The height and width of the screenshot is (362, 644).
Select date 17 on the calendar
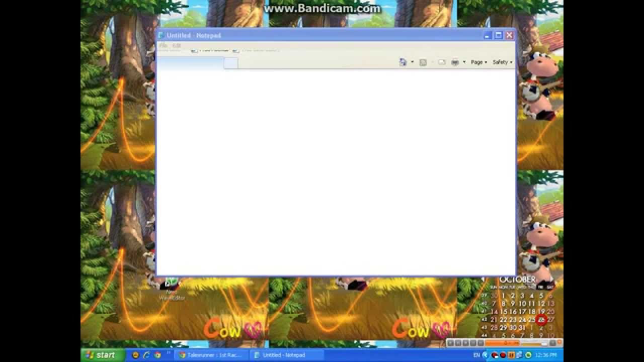(522, 312)
